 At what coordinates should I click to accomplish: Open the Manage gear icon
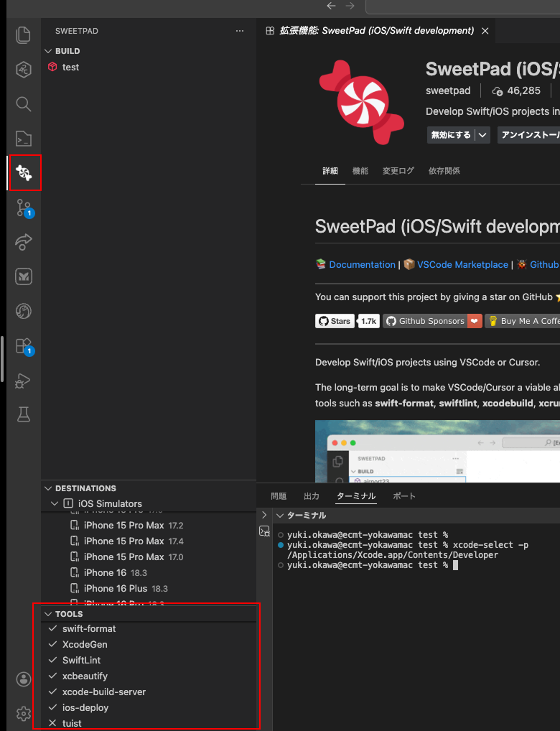coord(24,713)
